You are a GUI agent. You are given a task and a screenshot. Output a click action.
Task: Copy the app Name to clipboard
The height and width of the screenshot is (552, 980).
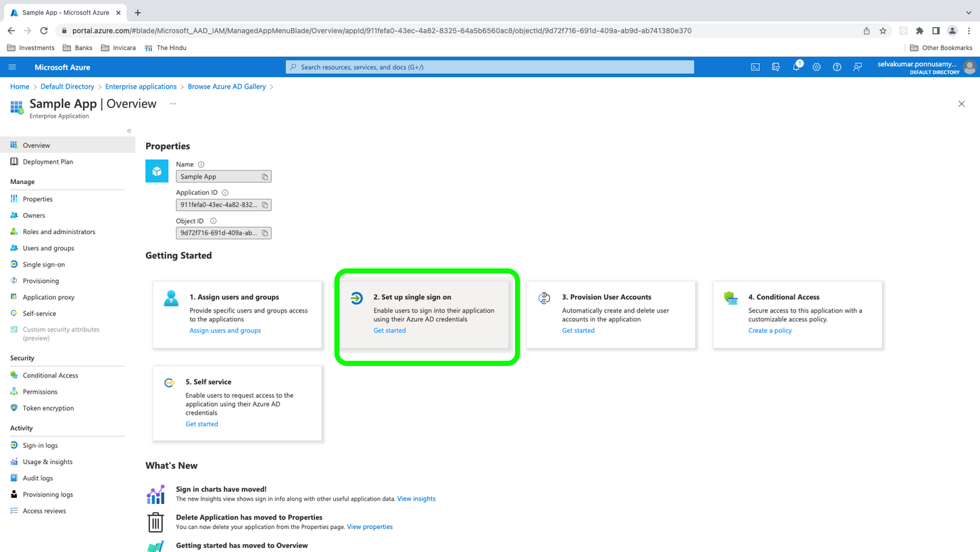coord(265,177)
